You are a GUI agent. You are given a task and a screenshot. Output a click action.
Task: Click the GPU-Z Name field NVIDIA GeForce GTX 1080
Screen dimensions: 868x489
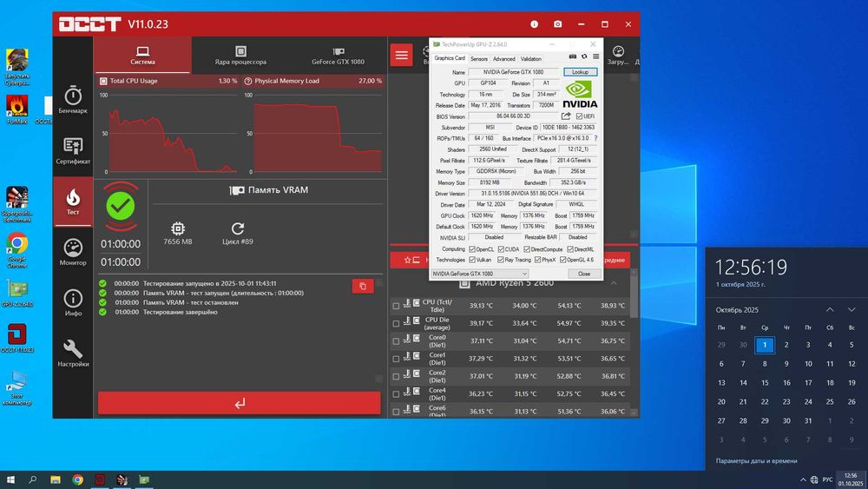pyautogui.click(x=513, y=72)
